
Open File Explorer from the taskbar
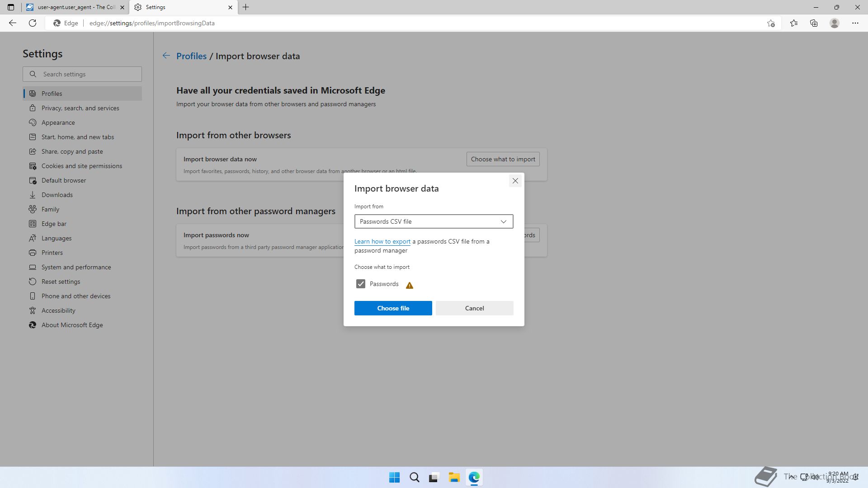454,477
